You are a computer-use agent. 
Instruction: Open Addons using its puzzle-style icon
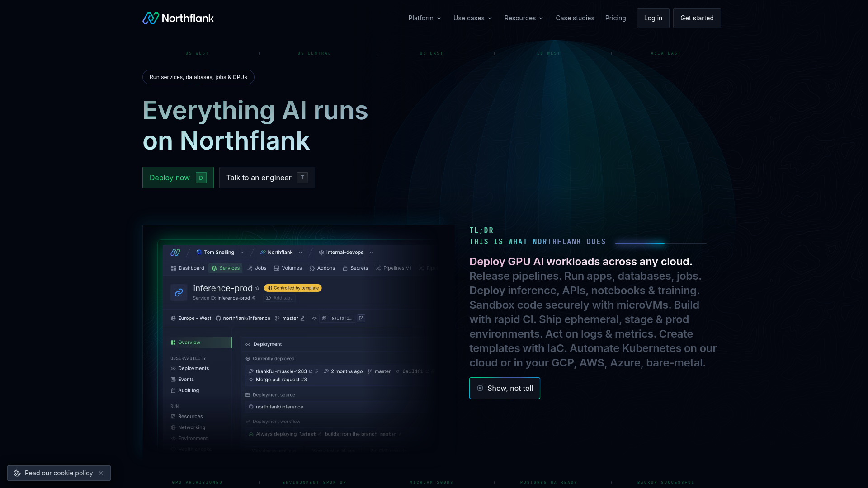click(x=312, y=268)
